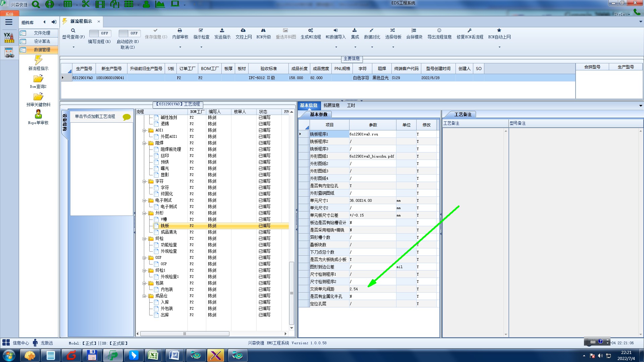Select 数据管理 in the component library

[42, 50]
